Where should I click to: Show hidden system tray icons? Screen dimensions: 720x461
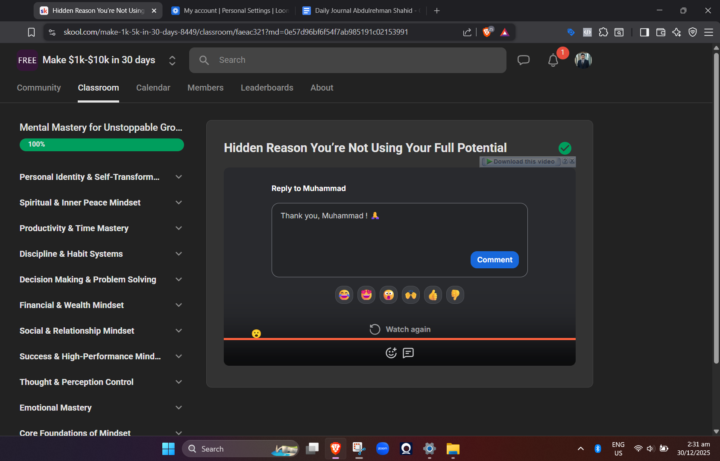tap(580, 449)
